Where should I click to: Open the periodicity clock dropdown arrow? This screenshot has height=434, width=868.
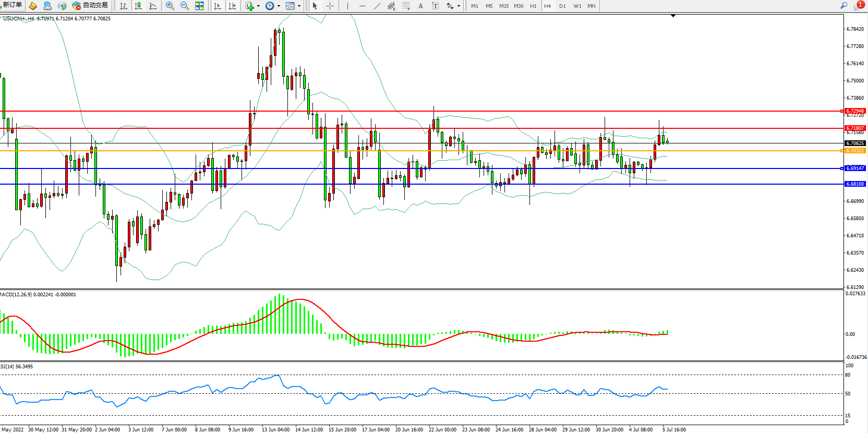point(279,6)
